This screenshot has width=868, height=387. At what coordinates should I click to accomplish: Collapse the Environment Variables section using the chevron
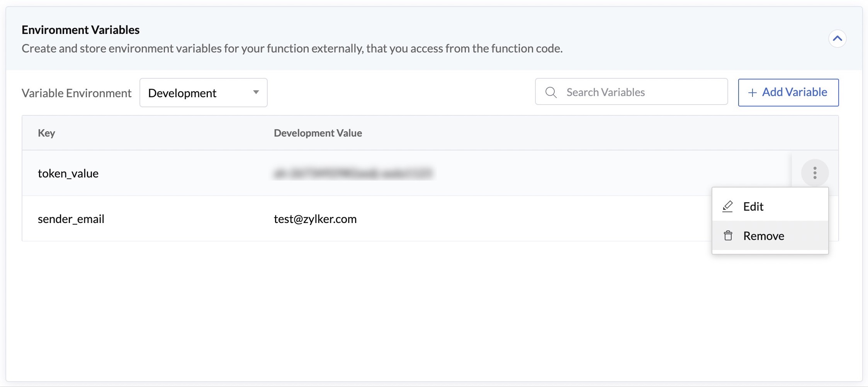837,38
